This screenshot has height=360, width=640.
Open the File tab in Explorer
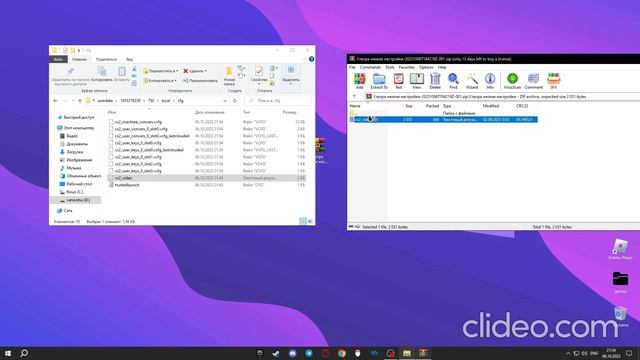[58, 60]
